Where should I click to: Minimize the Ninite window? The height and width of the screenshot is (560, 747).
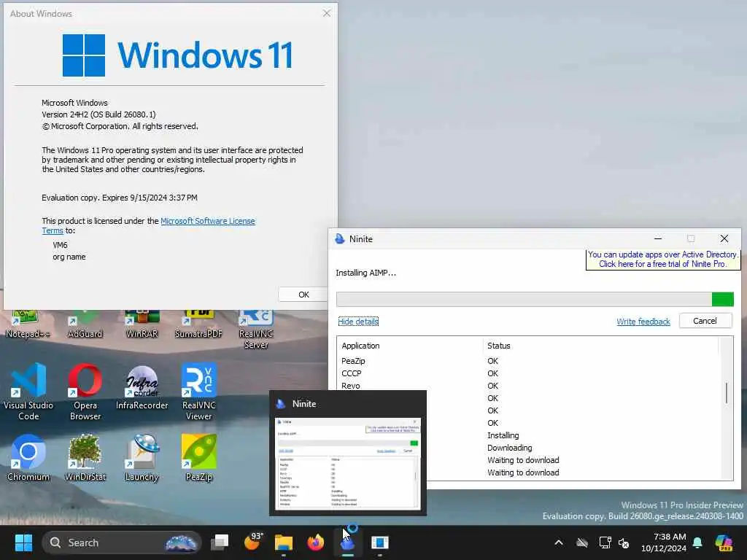(658, 238)
